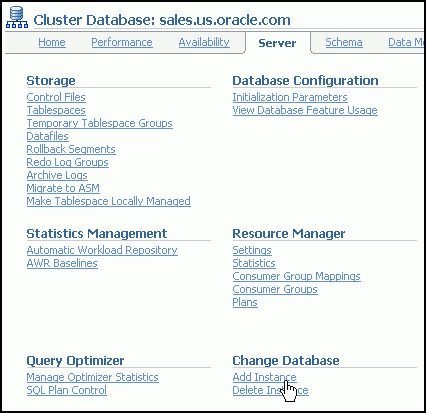
Task: Click the Storage section heading
Action: (51, 81)
